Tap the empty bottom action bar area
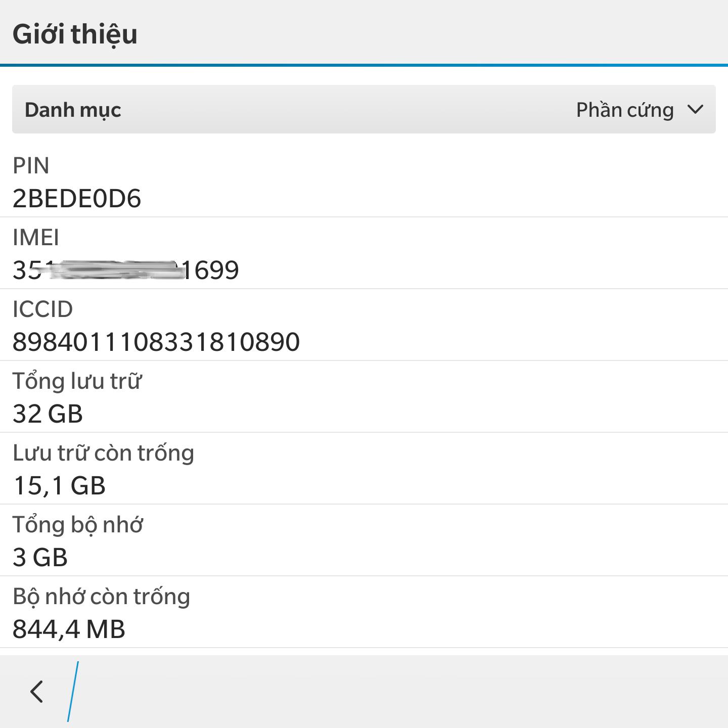This screenshot has height=728, width=728. (x=404, y=692)
